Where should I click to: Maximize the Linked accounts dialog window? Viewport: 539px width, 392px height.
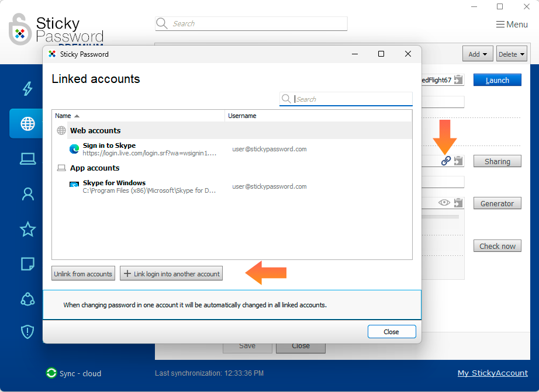point(381,54)
